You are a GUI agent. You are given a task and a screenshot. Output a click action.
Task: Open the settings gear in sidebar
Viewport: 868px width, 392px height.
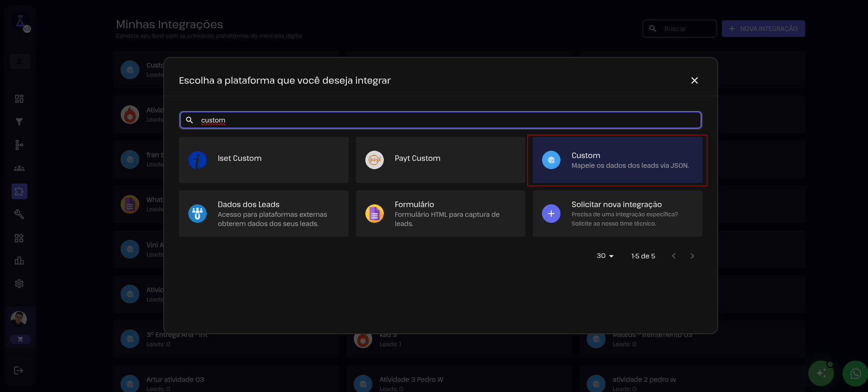click(x=19, y=284)
